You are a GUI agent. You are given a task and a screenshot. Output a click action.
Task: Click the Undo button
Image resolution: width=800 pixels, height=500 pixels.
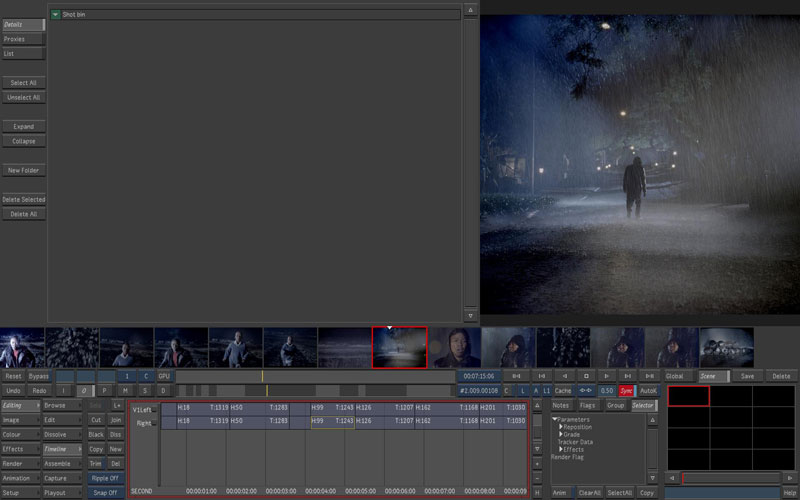[13, 391]
